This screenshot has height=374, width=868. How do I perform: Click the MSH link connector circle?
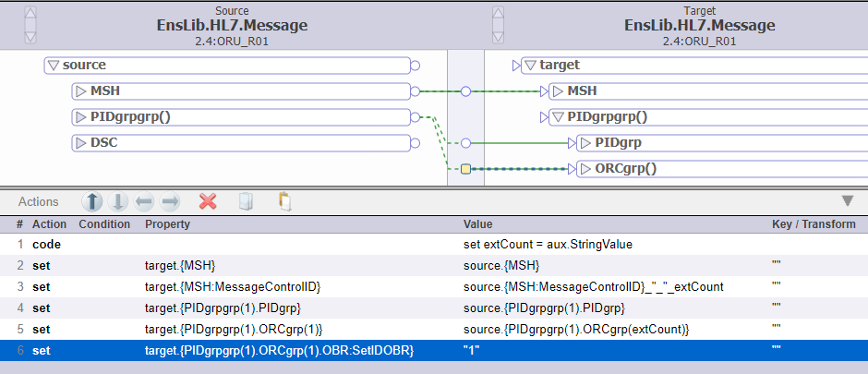465,91
